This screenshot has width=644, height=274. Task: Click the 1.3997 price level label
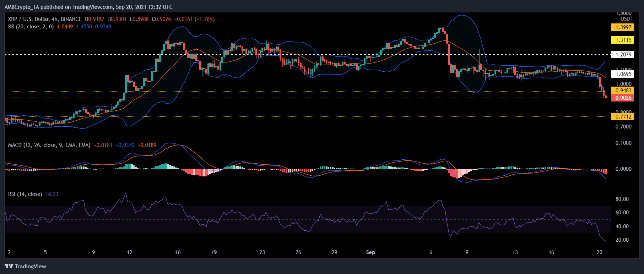(622, 27)
